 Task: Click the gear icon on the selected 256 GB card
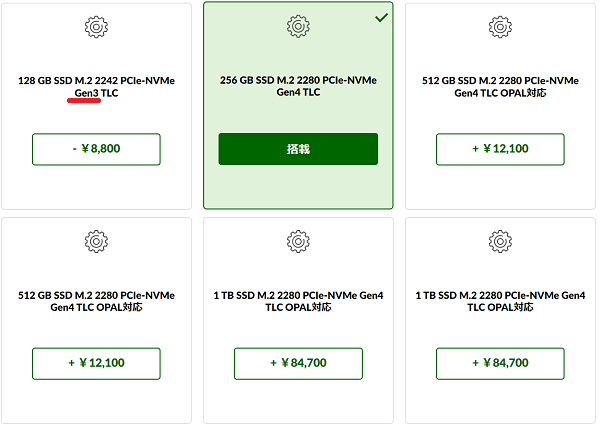pyautogui.click(x=298, y=26)
